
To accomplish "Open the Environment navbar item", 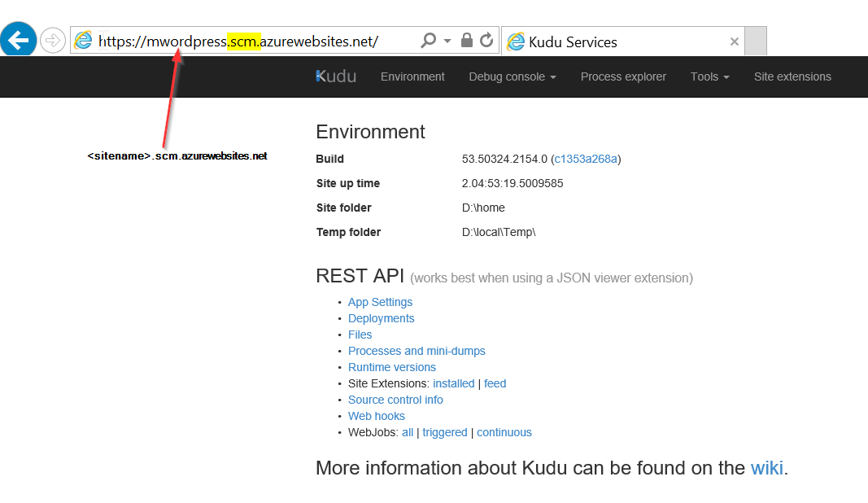I will click(x=412, y=77).
